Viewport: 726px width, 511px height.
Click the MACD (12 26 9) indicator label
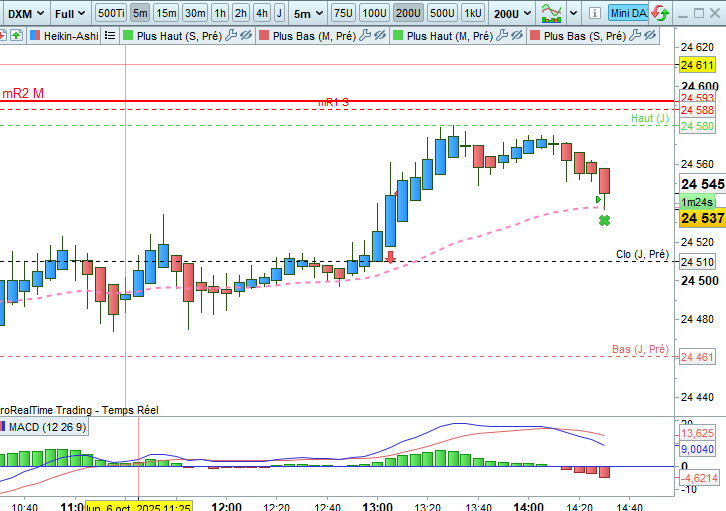[47, 427]
